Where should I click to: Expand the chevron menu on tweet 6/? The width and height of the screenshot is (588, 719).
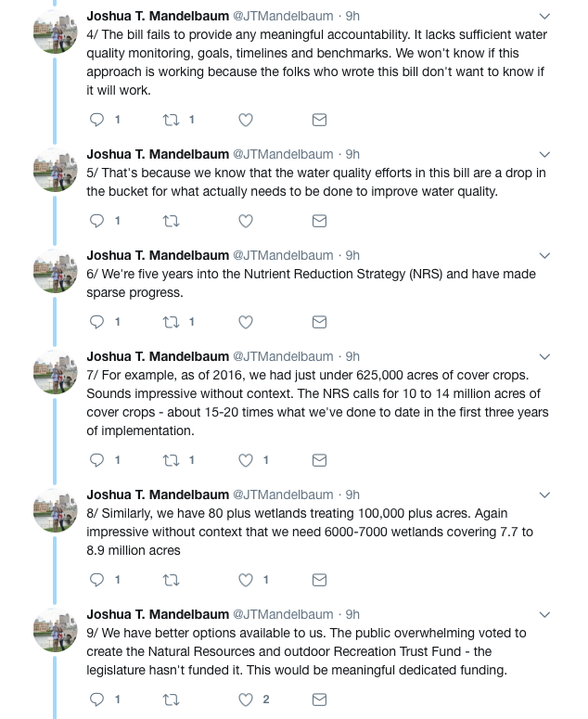[544, 256]
